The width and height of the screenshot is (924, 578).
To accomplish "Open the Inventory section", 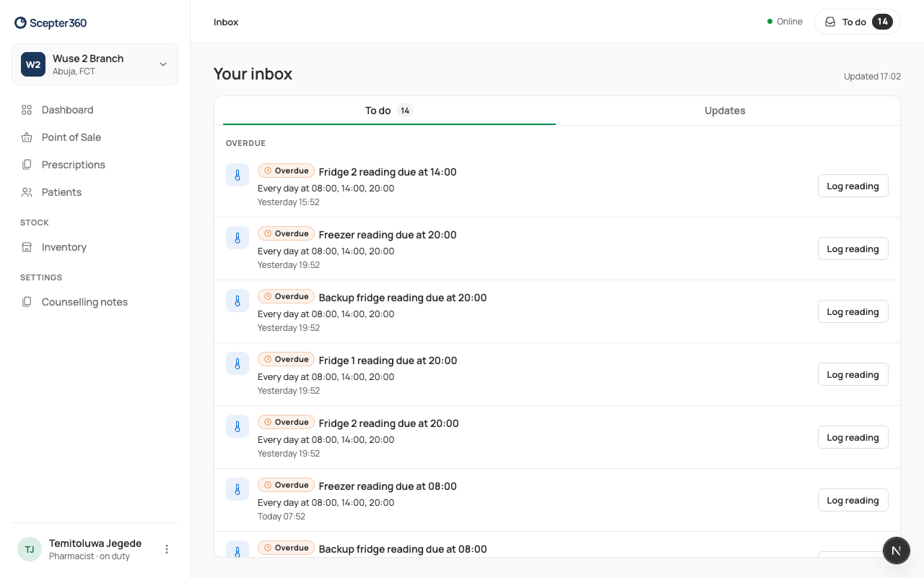I will (x=95, y=247).
